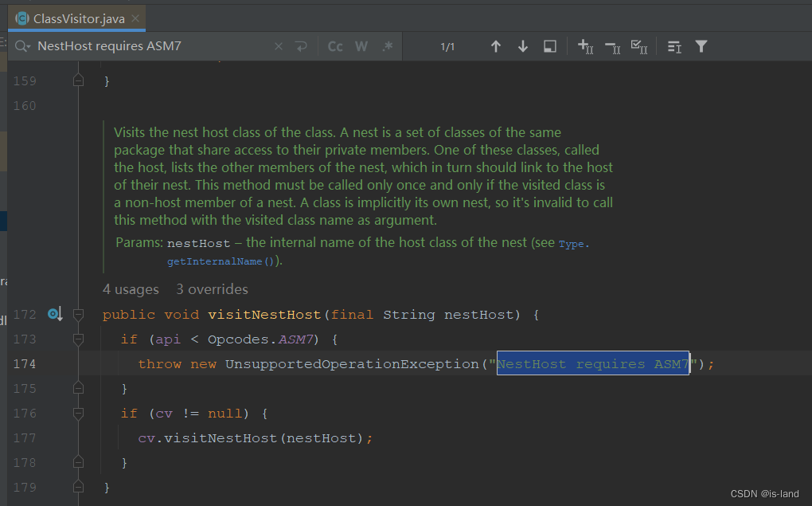
Task: Click the nestHost parameter name in Javadoc Params
Action: [x=198, y=243]
